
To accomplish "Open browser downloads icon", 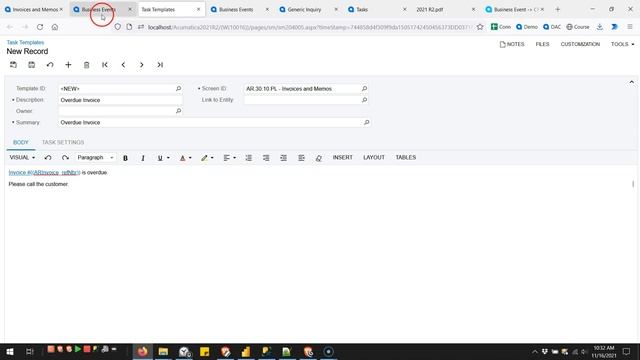I will [x=600, y=27].
